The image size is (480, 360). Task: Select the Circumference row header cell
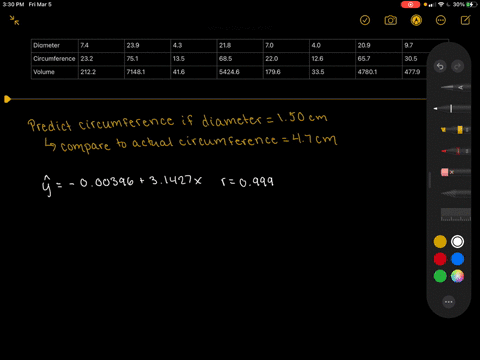(55, 59)
